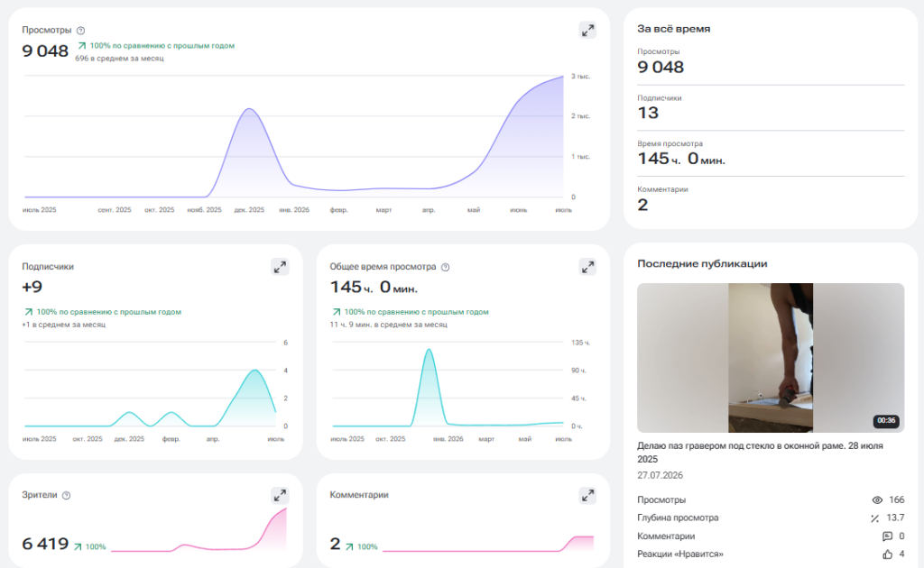The width and height of the screenshot is (924, 568).
Task: Click the июль endpoint of views chart
Action: click(x=563, y=77)
